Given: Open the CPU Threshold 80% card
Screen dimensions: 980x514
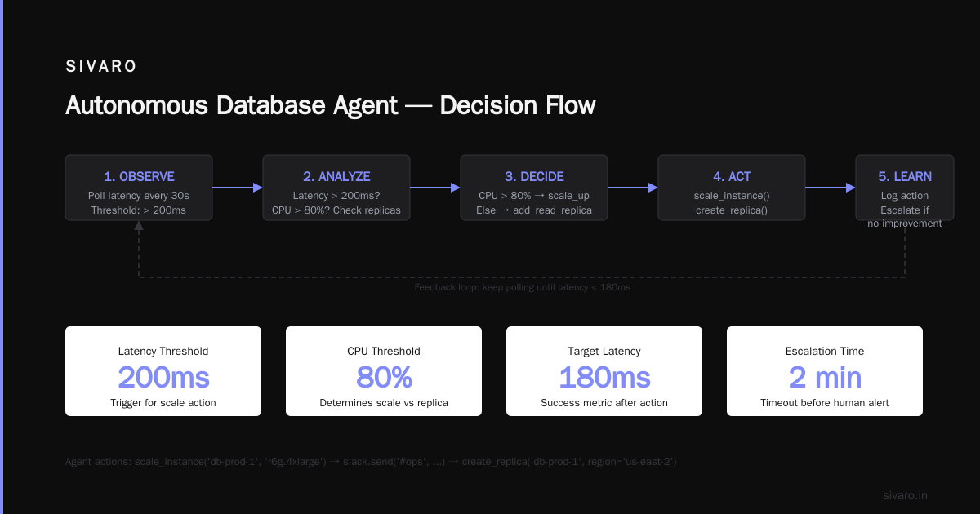Looking at the screenshot, I should click(384, 371).
